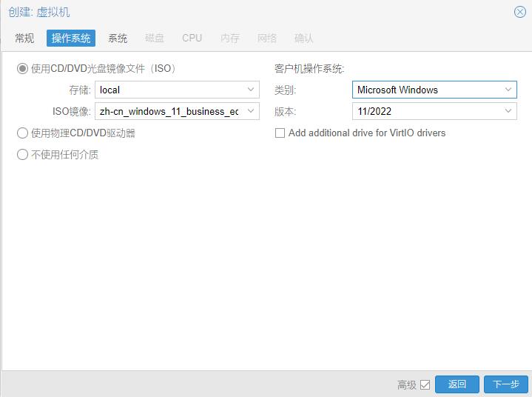Open the 类别 OS type dropdown arrow
Image resolution: width=532 pixels, height=397 pixels.
[x=508, y=90]
